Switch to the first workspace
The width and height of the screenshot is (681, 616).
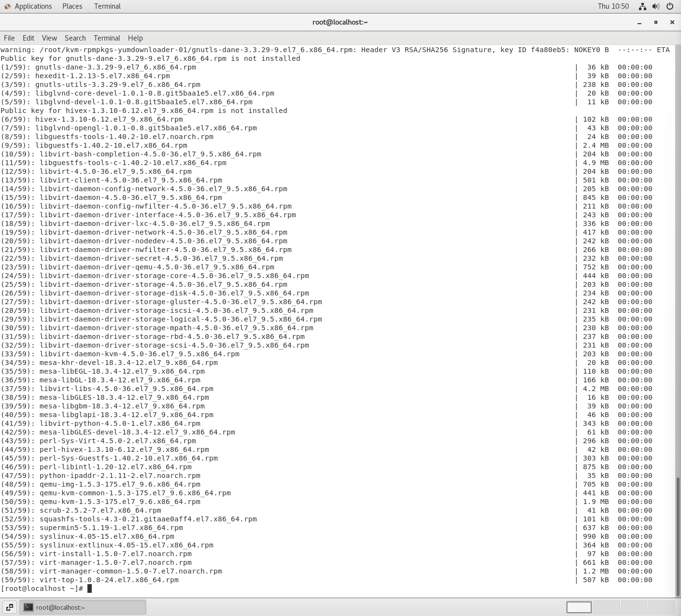click(x=579, y=607)
